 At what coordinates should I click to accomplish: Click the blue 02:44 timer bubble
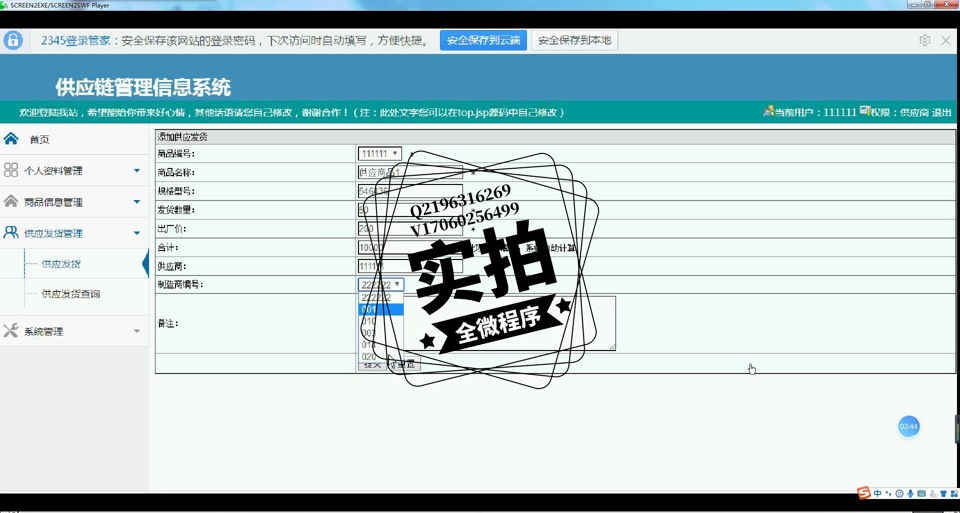(908, 427)
